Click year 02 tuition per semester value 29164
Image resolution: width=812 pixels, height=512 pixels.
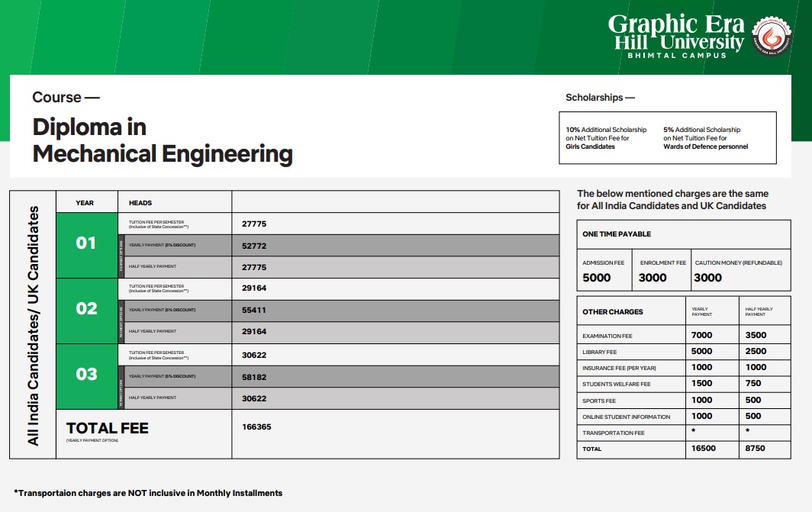(254, 288)
